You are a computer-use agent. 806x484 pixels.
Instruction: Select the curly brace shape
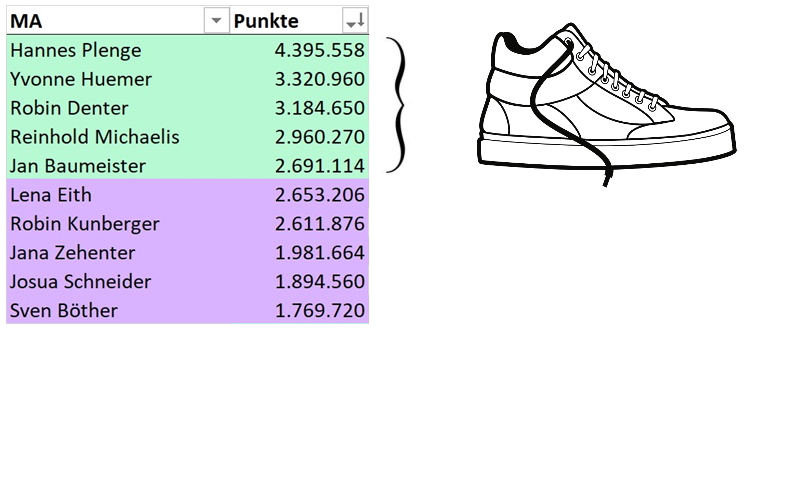tap(396, 105)
